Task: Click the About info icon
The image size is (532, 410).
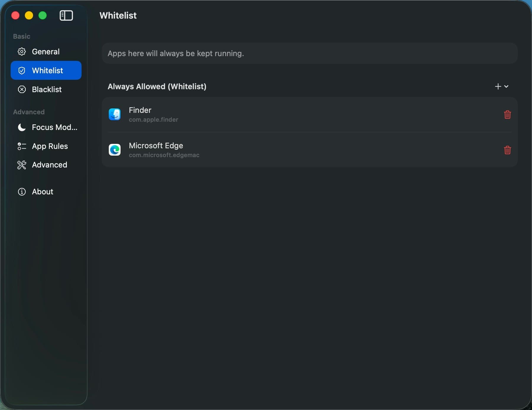Action: 22,192
